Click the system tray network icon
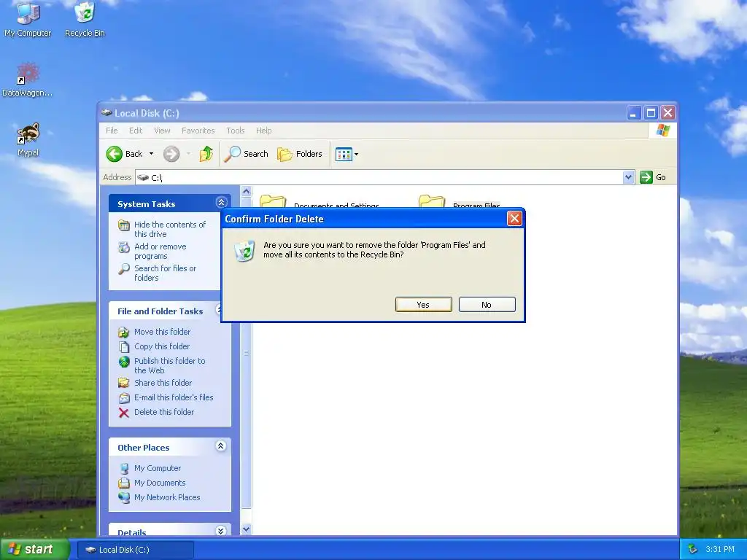The width and height of the screenshot is (747, 560). pyautogui.click(x=693, y=549)
